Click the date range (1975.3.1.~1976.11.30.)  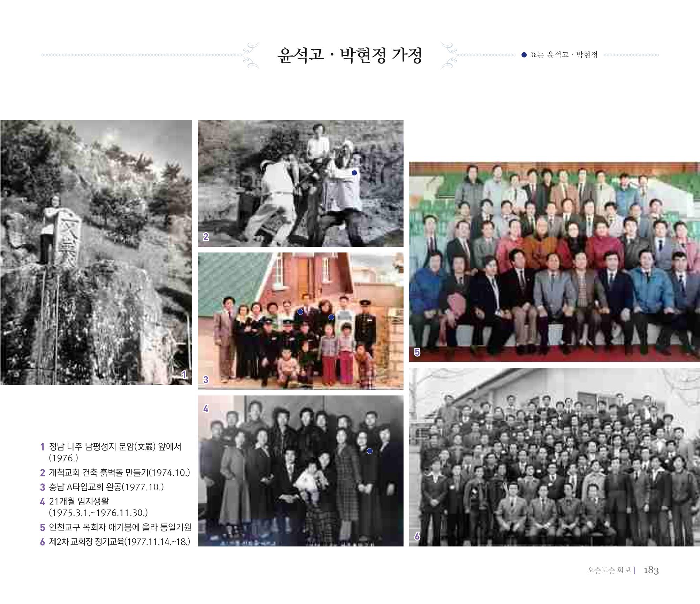[98, 513]
